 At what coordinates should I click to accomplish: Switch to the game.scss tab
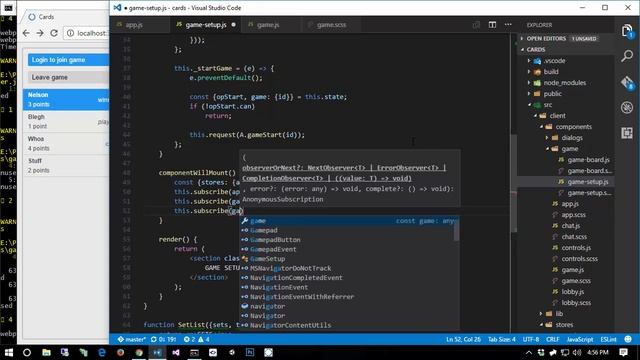click(331, 25)
